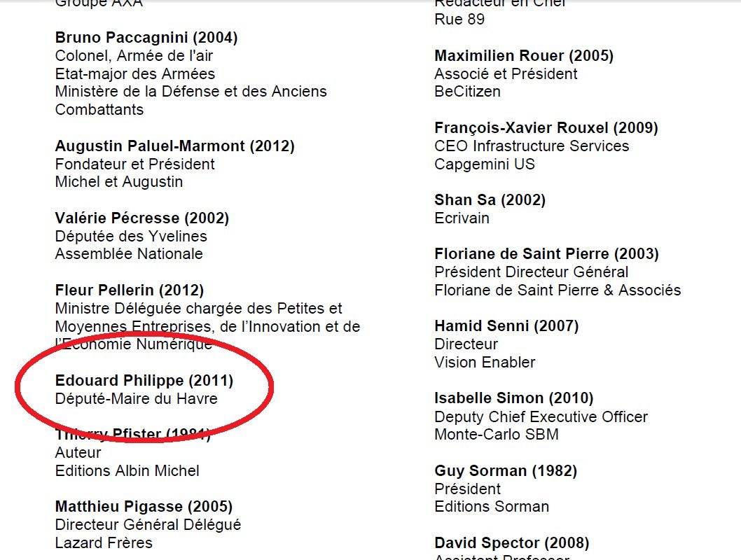Click Floriane de Saint Pierre (2003) heading
This screenshot has height=560, width=741.
coord(546,254)
